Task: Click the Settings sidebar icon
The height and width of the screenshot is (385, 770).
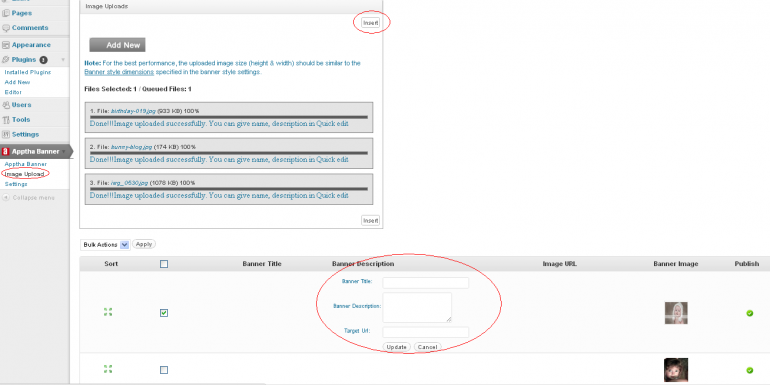Action: [x=6, y=134]
